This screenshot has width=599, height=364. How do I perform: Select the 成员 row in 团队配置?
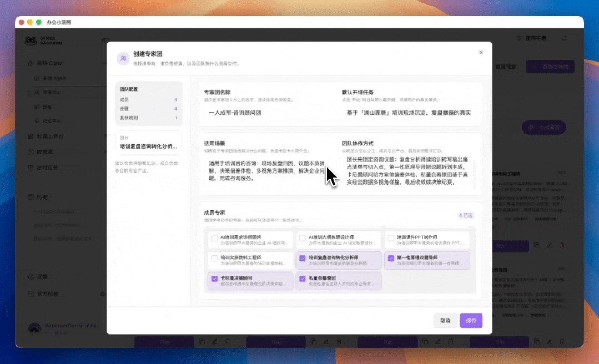(149, 99)
